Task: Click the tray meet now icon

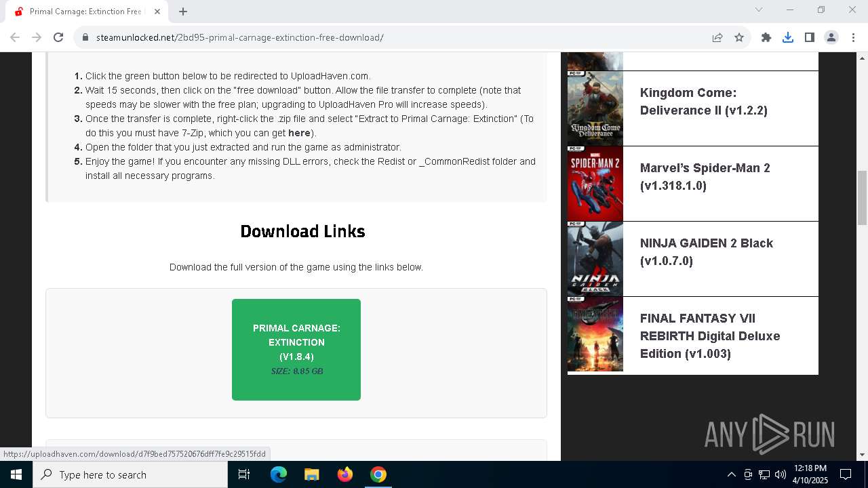Action: pyautogui.click(x=748, y=474)
